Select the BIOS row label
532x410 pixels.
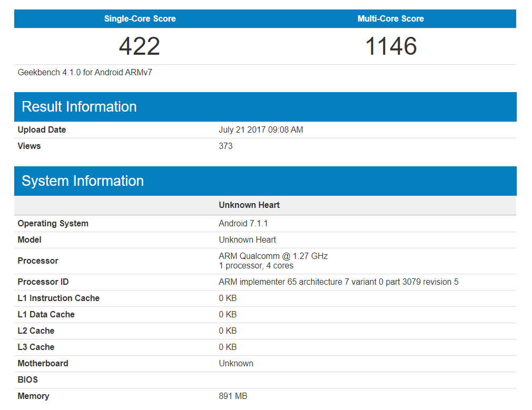[27, 379]
